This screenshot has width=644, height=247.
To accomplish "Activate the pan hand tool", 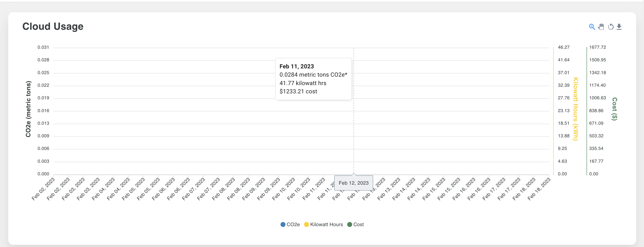I will coord(601,27).
